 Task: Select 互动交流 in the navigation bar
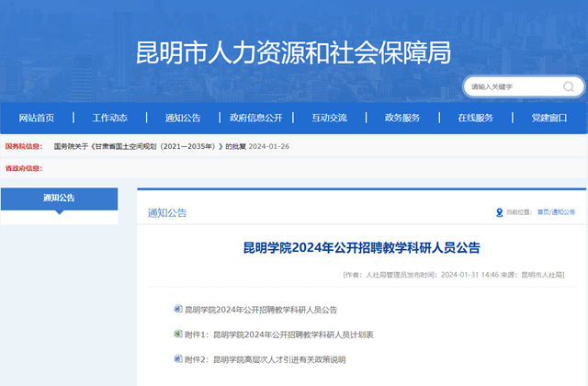point(329,118)
